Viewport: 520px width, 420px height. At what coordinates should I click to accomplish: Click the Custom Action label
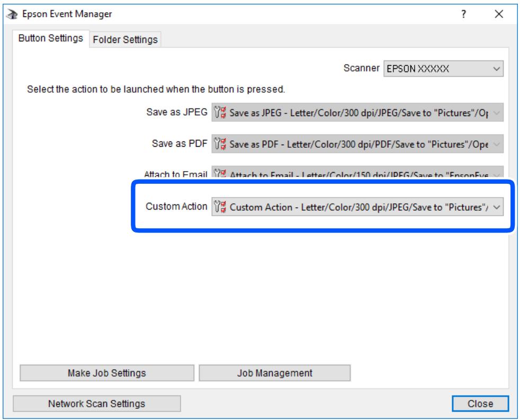pyautogui.click(x=176, y=207)
